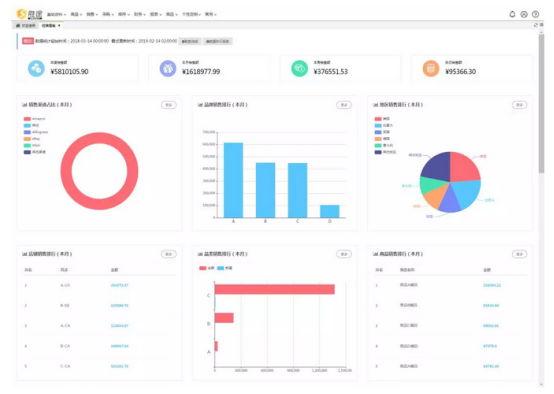Click the circular icon beside the bell

point(524,14)
